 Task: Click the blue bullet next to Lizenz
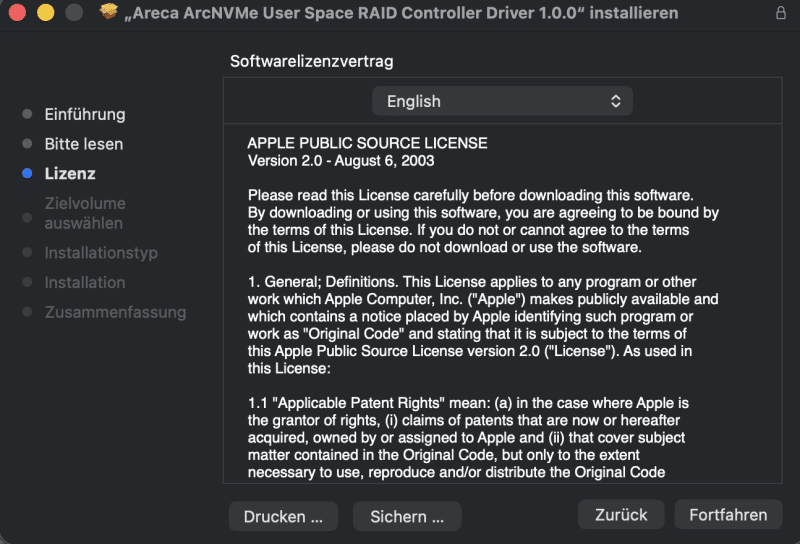[28, 174]
